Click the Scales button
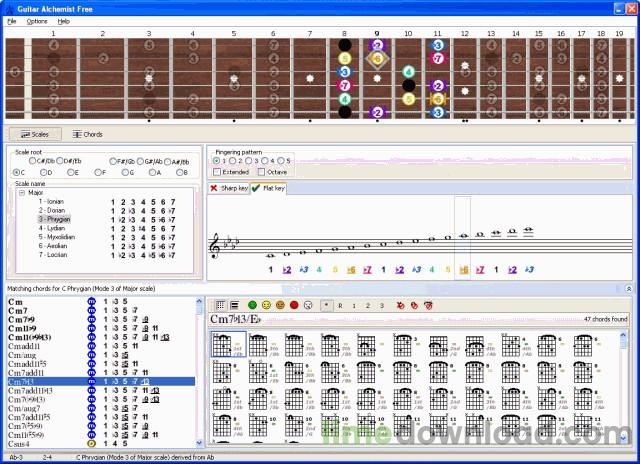Viewport: 640px width, 464px height. tap(35, 134)
